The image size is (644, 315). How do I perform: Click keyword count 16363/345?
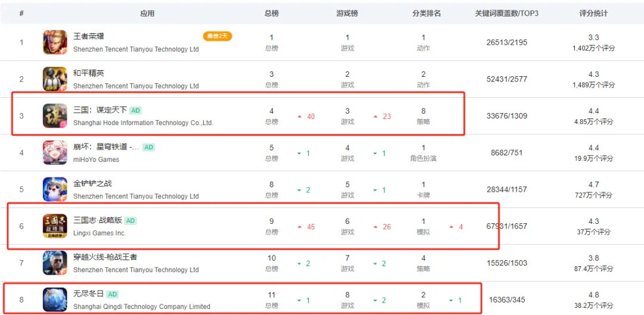506,300
